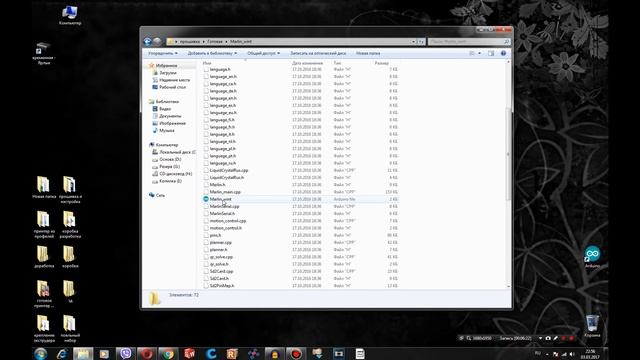Open the Новая папка desktop folder

pos(44,188)
